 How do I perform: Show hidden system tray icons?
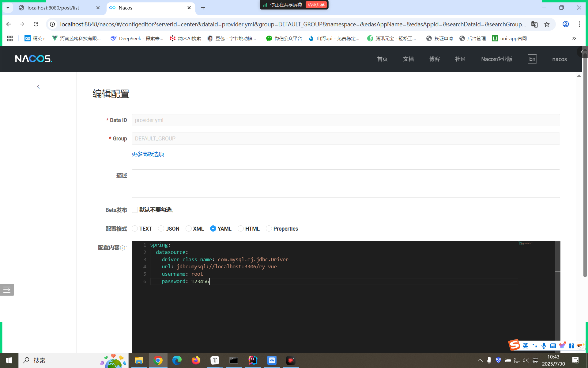click(480, 360)
